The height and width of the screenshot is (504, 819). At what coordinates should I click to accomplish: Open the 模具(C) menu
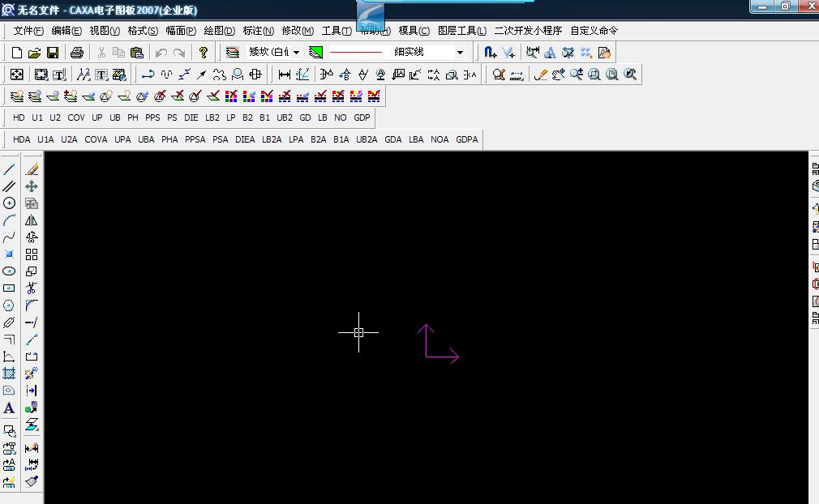coord(414,31)
